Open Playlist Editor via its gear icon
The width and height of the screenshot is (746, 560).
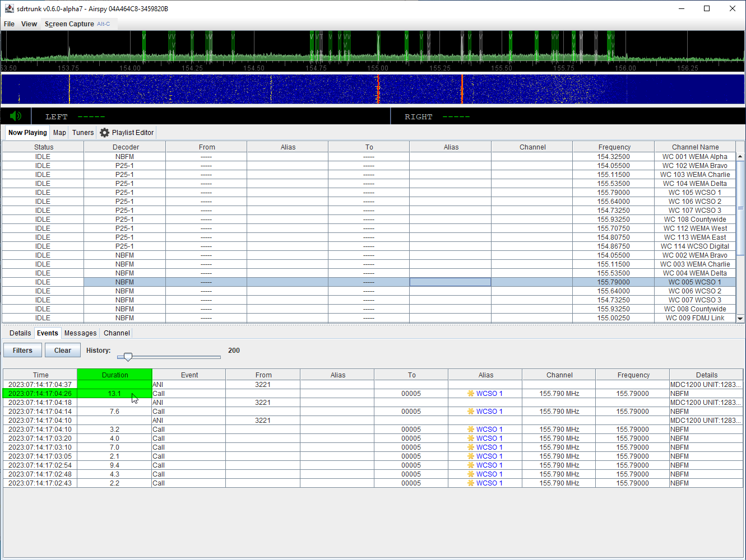(x=104, y=133)
